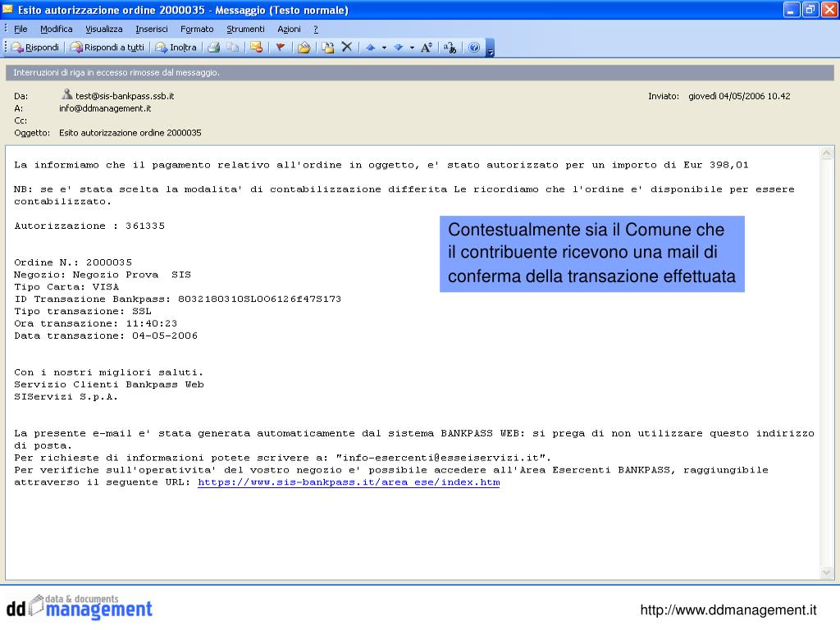
Task: Open the Strumenti menu
Action: pos(245,29)
